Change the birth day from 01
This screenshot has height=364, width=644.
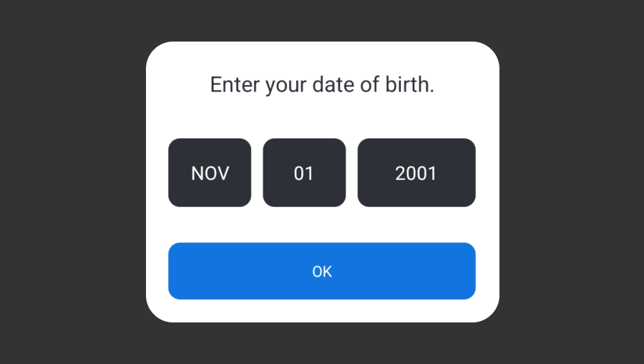click(304, 173)
